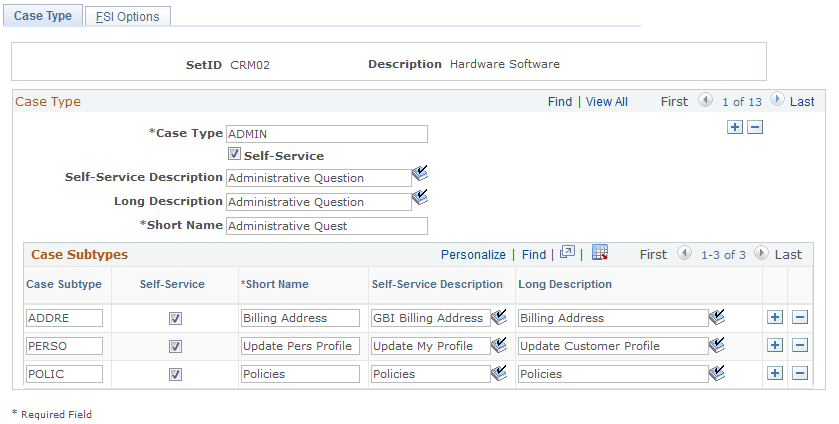Add a new Case Type row
This screenshot has width=839, height=424.
tap(735, 127)
